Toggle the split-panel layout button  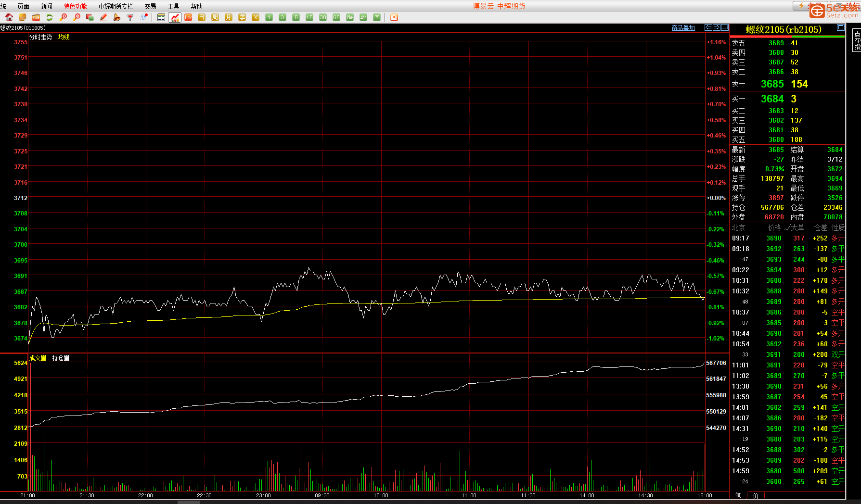(x=725, y=27)
